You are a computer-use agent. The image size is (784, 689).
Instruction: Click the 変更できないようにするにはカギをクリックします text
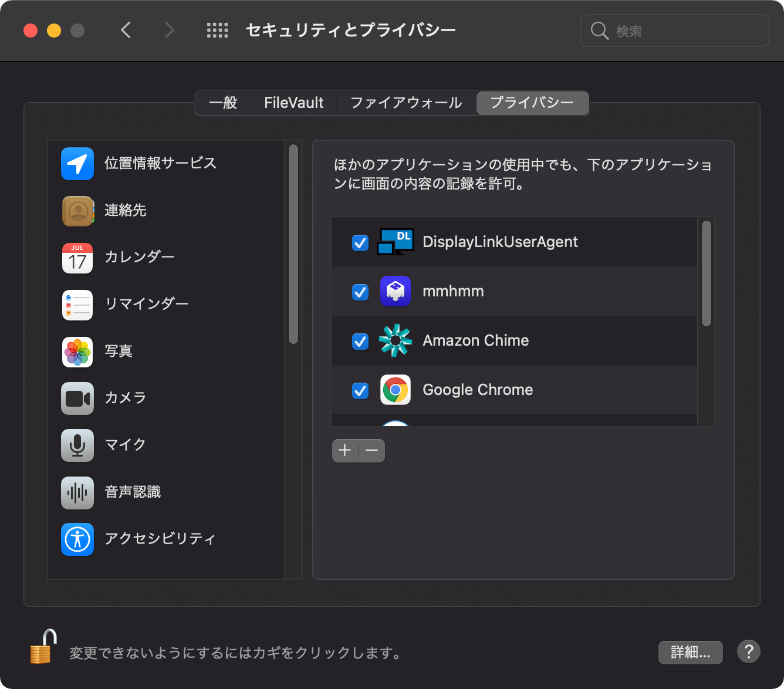[x=236, y=653]
